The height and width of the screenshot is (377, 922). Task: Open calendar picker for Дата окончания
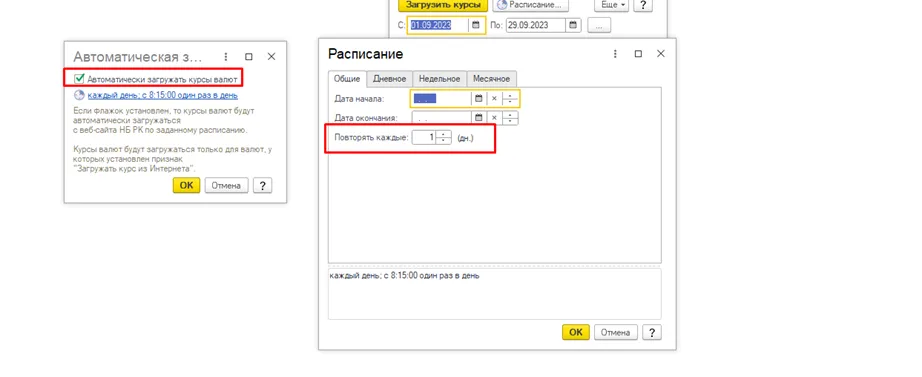tap(479, 118)
